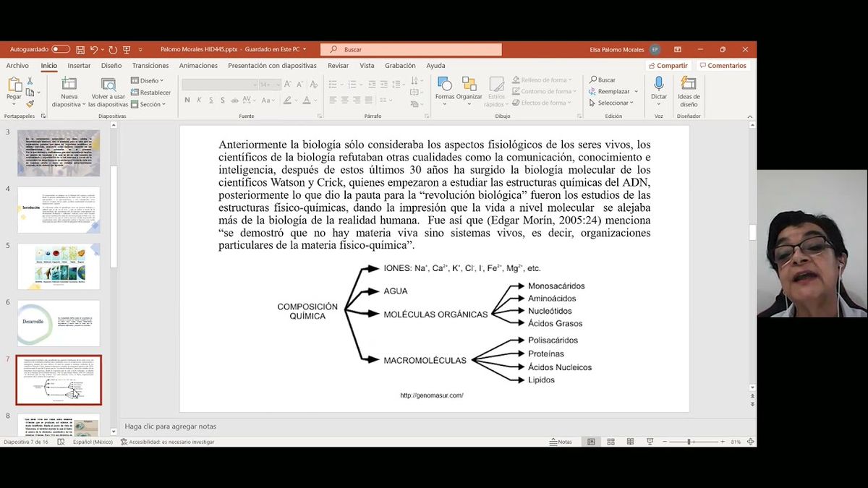868x488 pixels.
Task: Click the Save (disk) icon
Action: click(80, 49)
